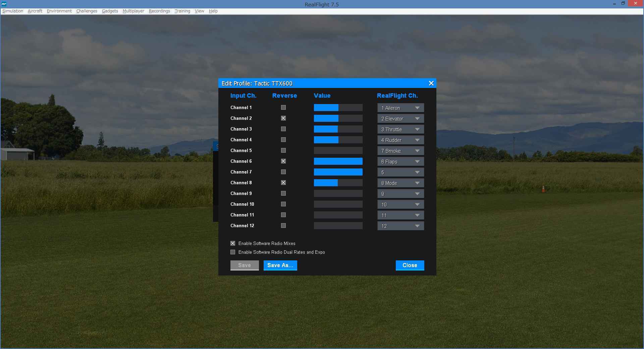Uncheck Reverse for Channel 6

(x=283, y=161)
